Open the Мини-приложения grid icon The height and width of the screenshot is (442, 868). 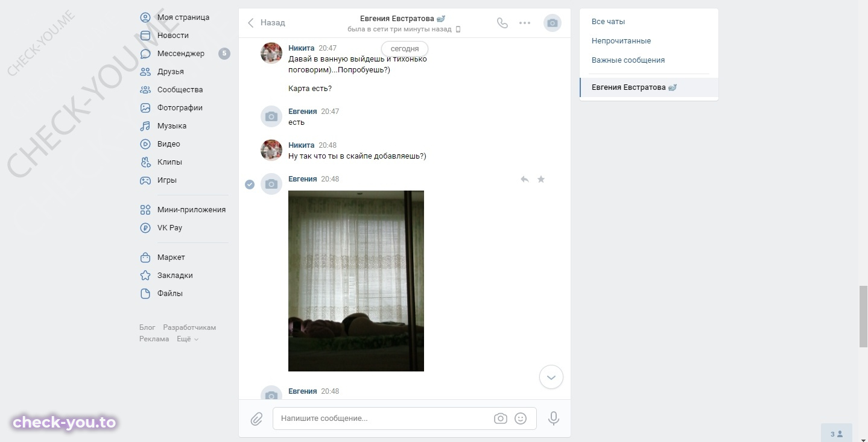tap(145, 210)
